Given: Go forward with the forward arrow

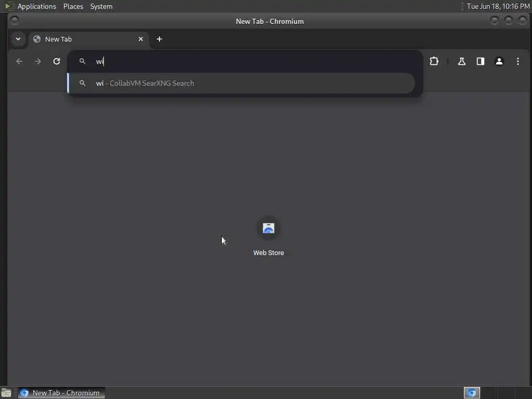Looking at the screenshot, I should point(38,61).
